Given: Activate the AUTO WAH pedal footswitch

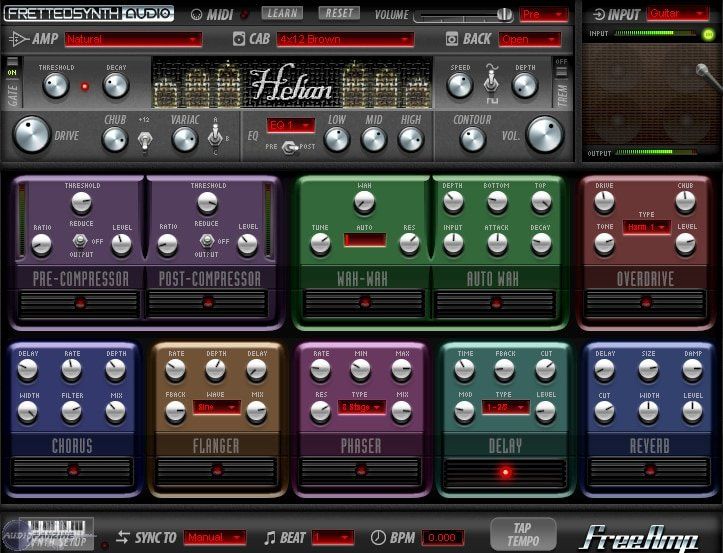Looking at the screenshot, I should tap(496, 303).
